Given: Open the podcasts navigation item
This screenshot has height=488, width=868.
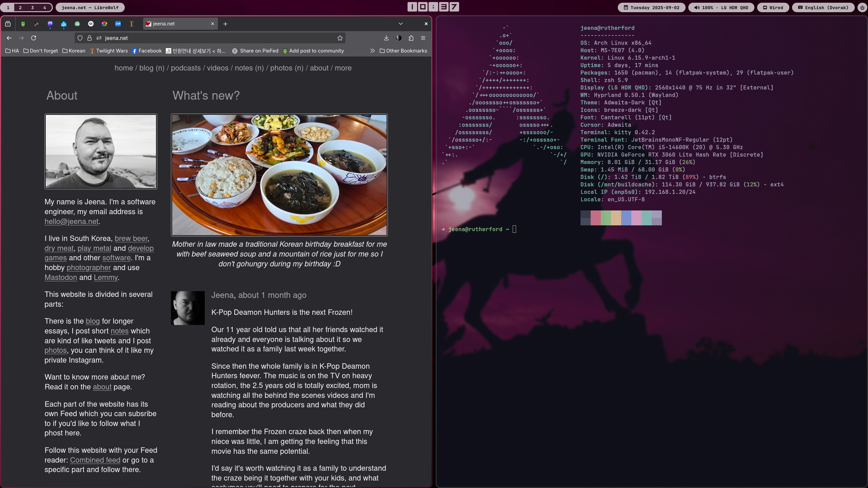Looking at the screenshot, I should tap(185, 68).
